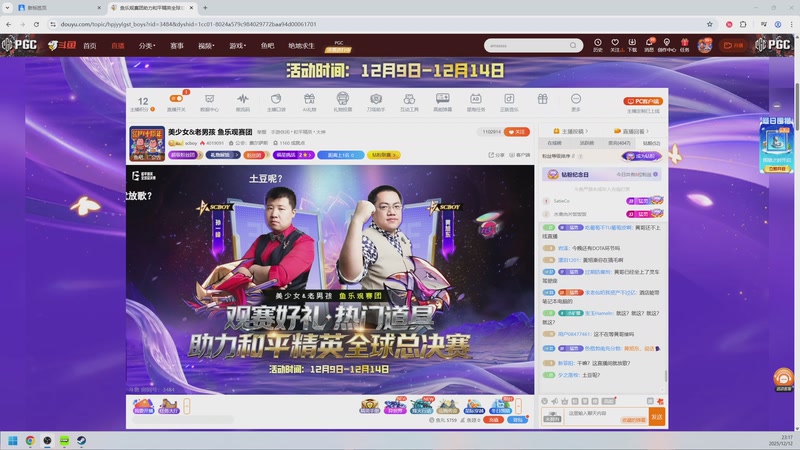Screen dimensions: 800x450
Task: Click the orange PC客户端 button
Action: (x=643, y=101)
